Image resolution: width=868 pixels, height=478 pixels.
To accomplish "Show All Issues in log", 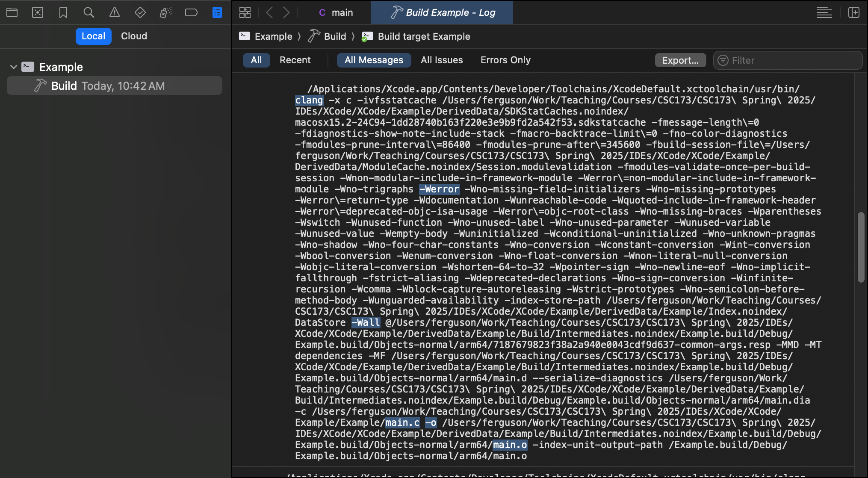I will [x=442, y=60].
